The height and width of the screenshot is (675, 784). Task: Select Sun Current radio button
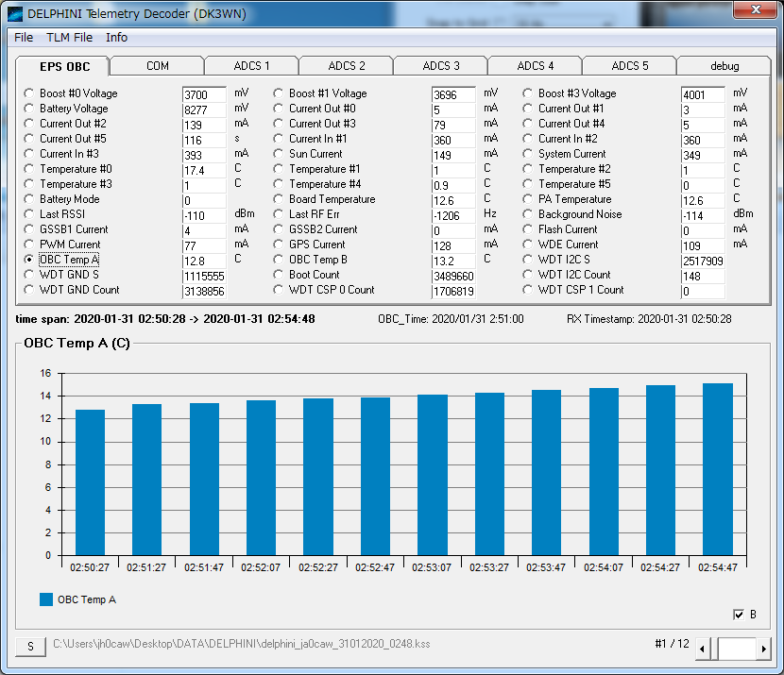279,153
